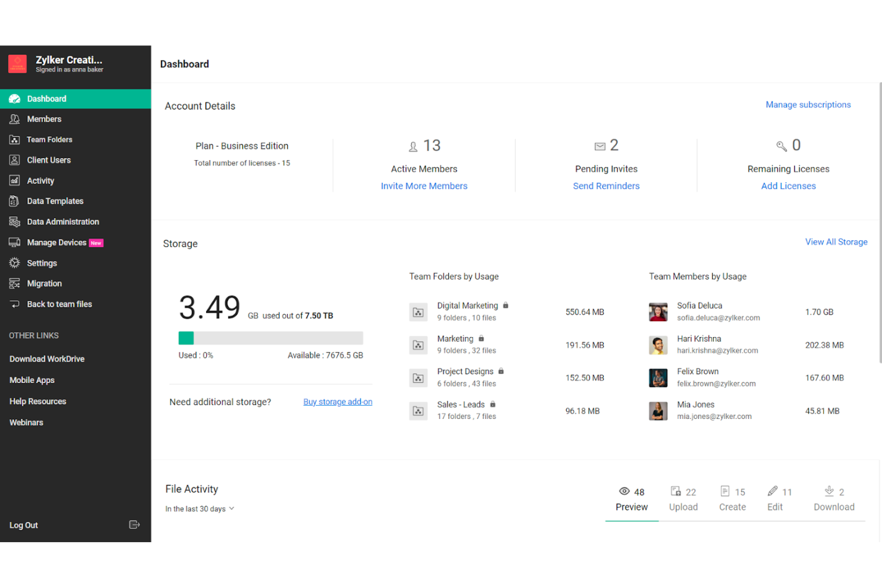Go to Team Folders in sidebar
Viewport: 882px width, 588px height.
click(75, 139)
